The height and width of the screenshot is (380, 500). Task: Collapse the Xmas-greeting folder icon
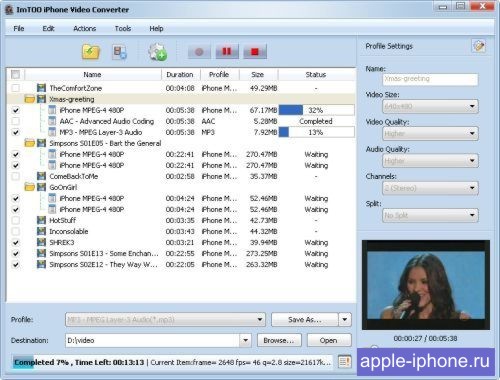pos(30,99)
